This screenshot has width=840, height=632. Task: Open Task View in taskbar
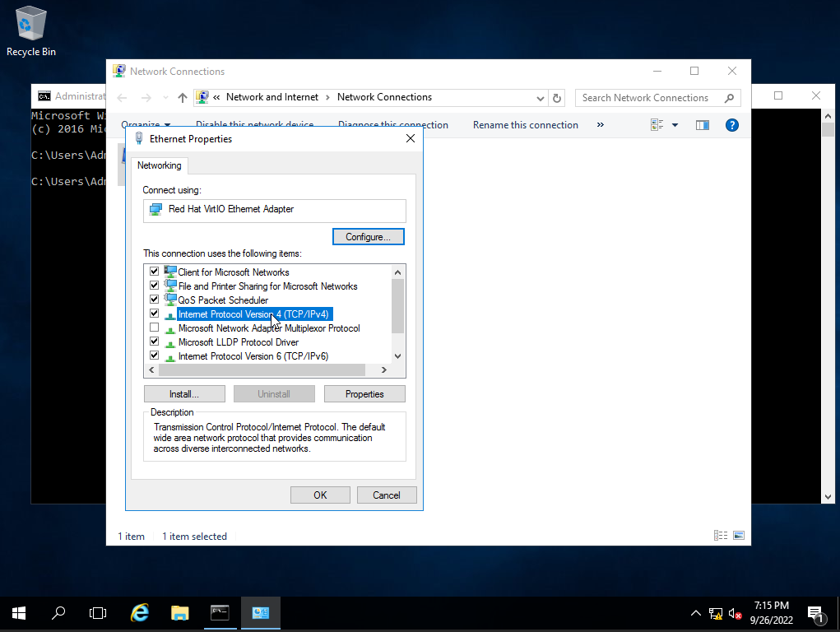click(x=98, y=613)
